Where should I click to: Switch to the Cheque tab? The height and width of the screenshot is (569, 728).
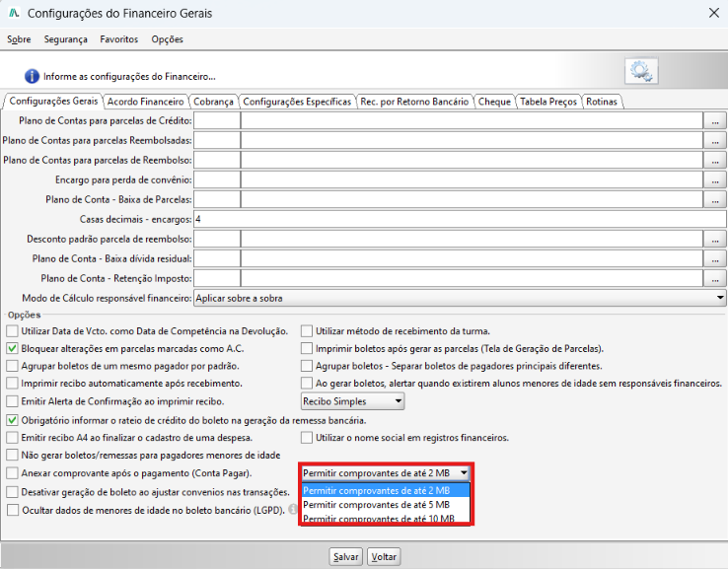[494, 102]
